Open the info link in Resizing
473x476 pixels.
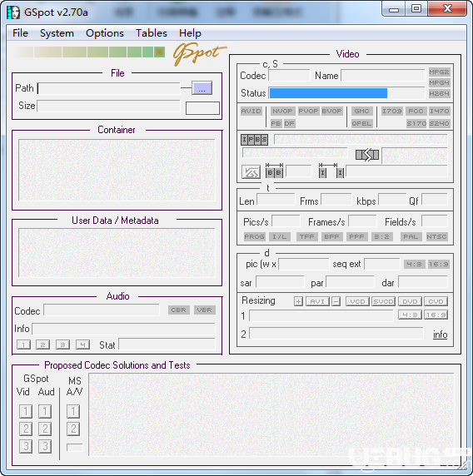(440, 335)
